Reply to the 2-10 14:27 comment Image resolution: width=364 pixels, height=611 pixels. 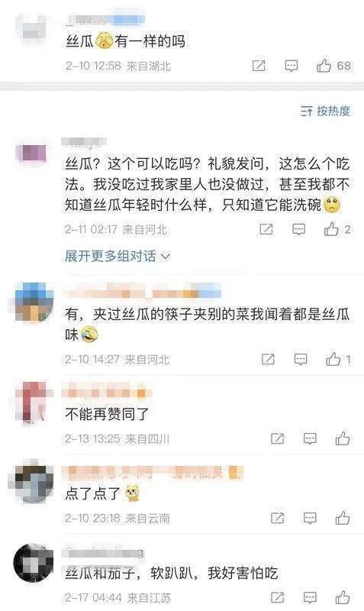click(x=301, y=359)
